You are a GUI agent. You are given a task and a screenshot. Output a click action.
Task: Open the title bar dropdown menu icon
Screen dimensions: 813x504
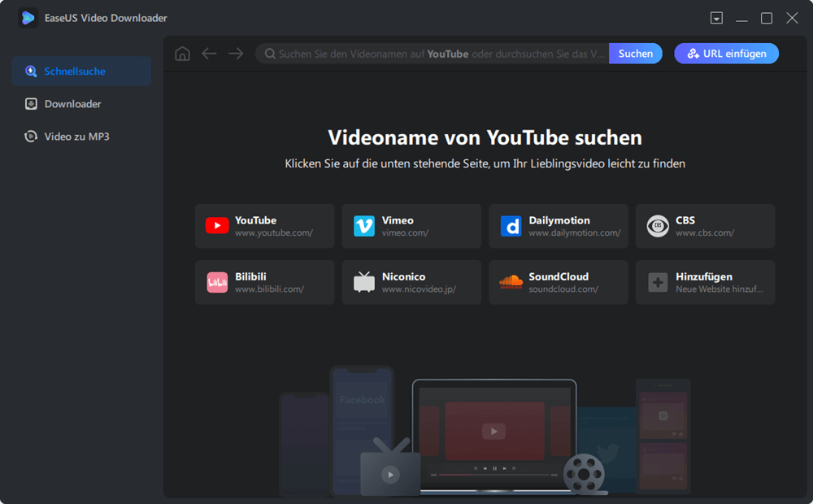716,18
